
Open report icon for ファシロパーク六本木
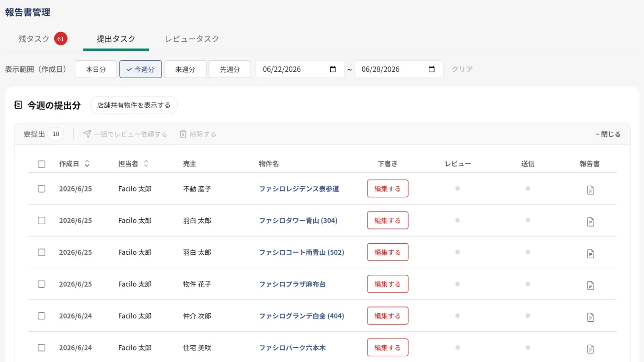click(591, 349)
